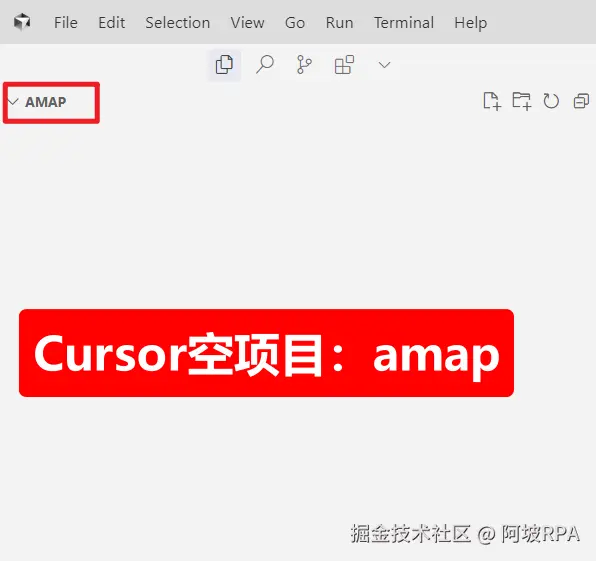This screenshot has width=596, height=561.
Task: Open the Run menu
Action: coord(339,23)
